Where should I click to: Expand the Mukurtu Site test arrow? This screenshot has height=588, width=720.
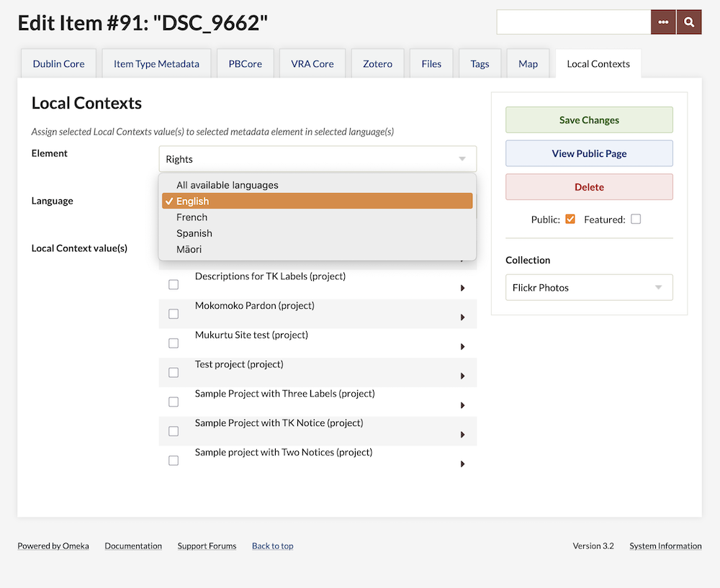[x=462, y=347]
